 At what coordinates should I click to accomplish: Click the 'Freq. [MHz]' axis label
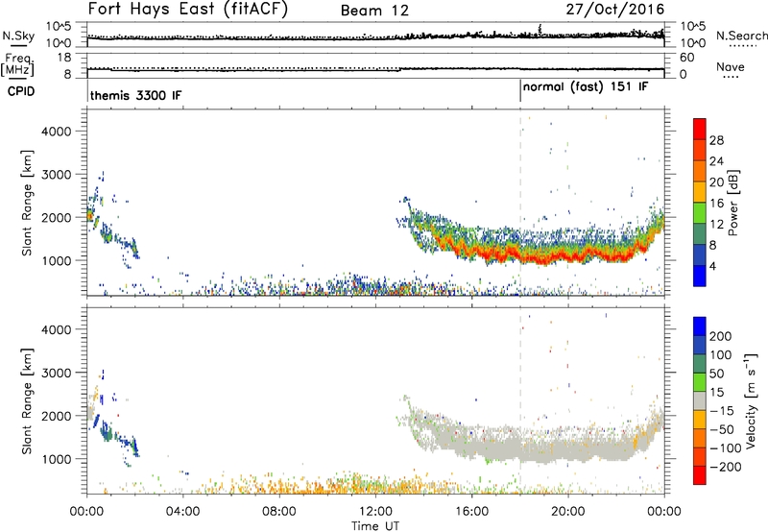click(x=17, y=65)
